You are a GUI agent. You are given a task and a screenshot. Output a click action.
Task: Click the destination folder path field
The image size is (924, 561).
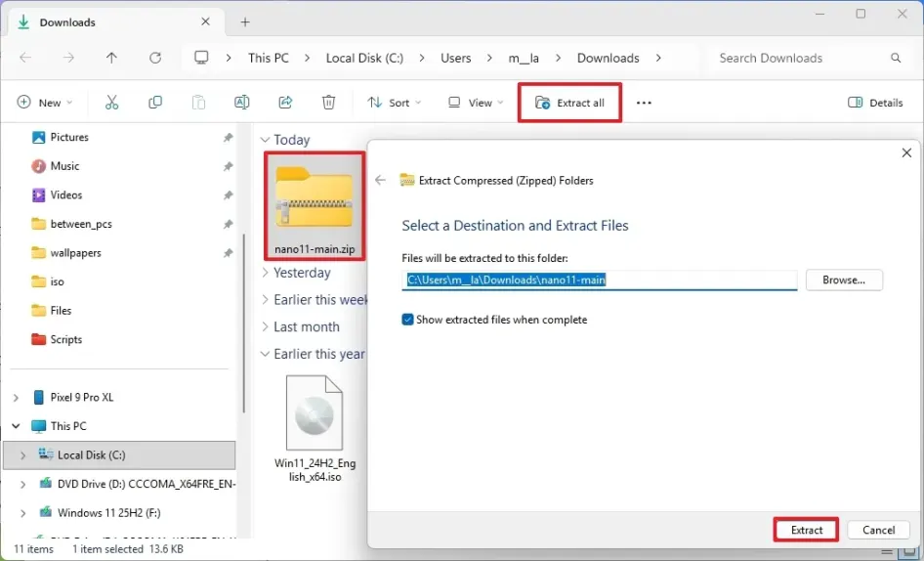[600, 280]
